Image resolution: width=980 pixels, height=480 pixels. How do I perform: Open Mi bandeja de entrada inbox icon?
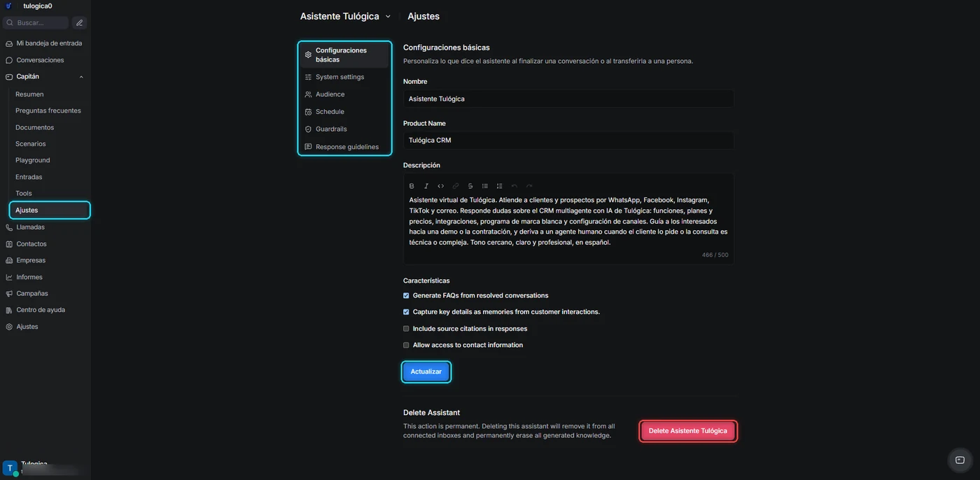(x=9, y=43)
